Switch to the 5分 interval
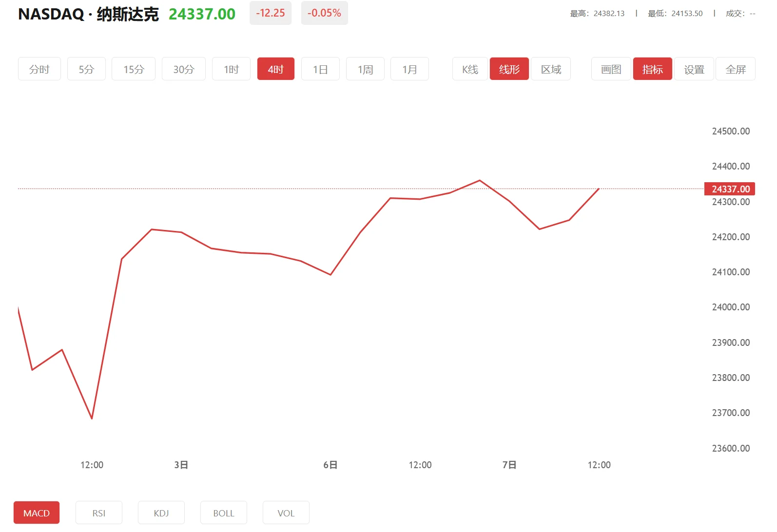This screenshot has height=532, width=777. click(x=86, y=69)
